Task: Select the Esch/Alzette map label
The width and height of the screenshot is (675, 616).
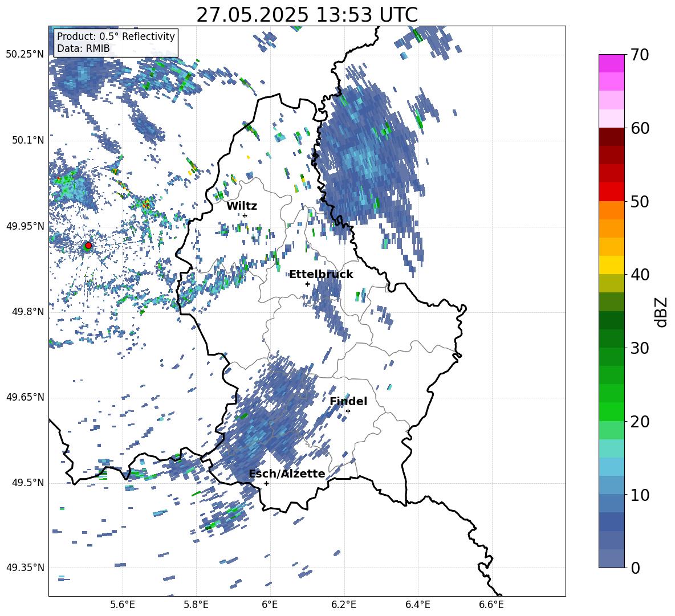Action: point(287,474)
